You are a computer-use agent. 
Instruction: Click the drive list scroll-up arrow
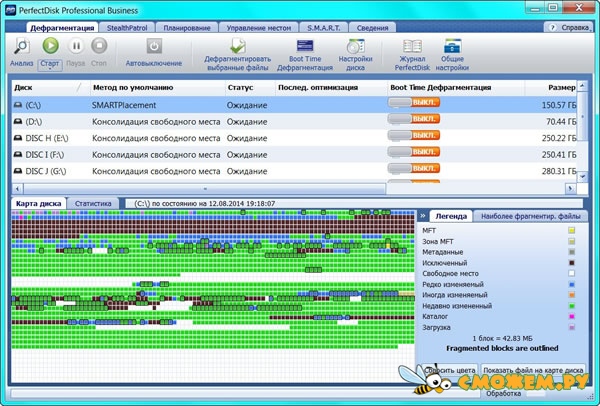click(x=582, y=86)
